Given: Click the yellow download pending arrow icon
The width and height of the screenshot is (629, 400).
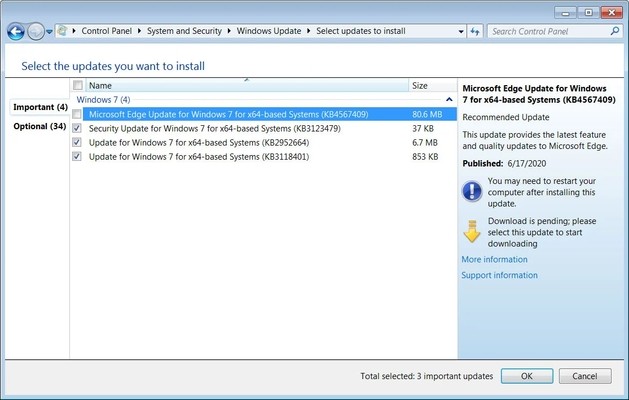Looking at the screenshot, I should [x=472, y=231].
